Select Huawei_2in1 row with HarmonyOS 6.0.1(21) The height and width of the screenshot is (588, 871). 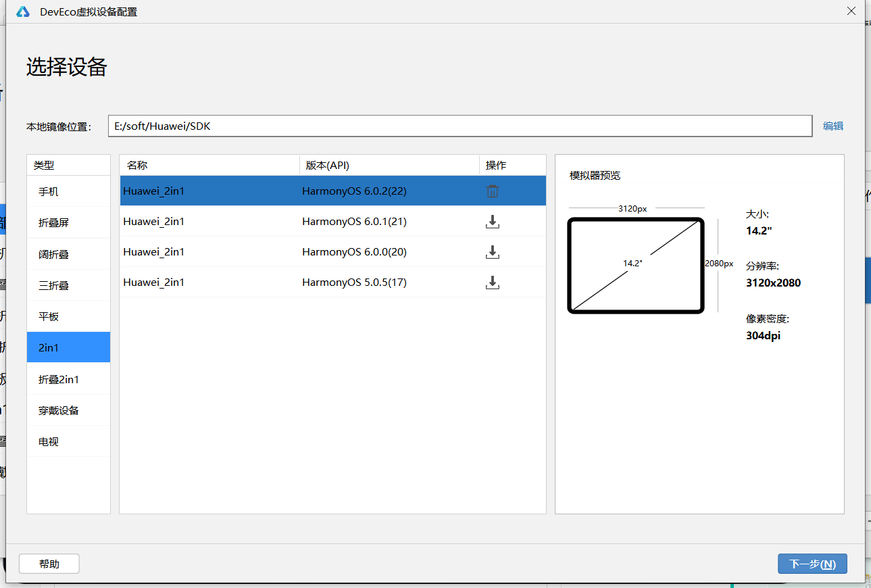tap(332, 222)
